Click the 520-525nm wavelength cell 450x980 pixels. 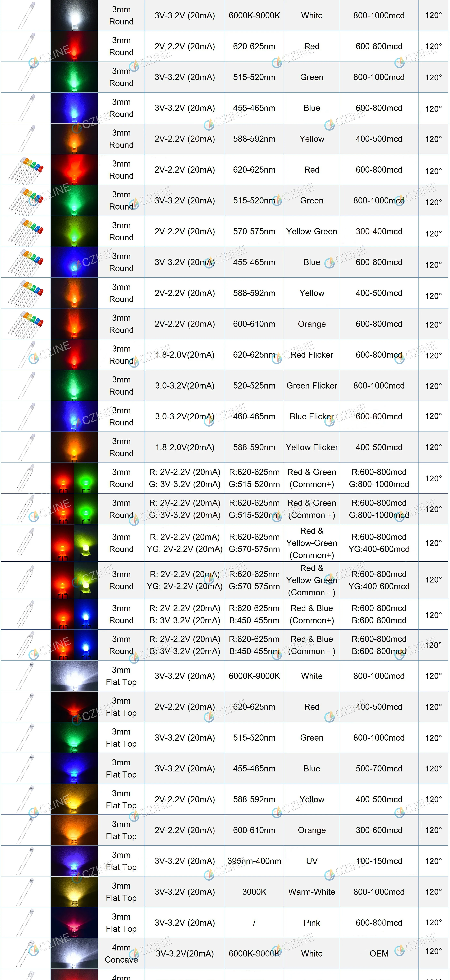(254, 385)
